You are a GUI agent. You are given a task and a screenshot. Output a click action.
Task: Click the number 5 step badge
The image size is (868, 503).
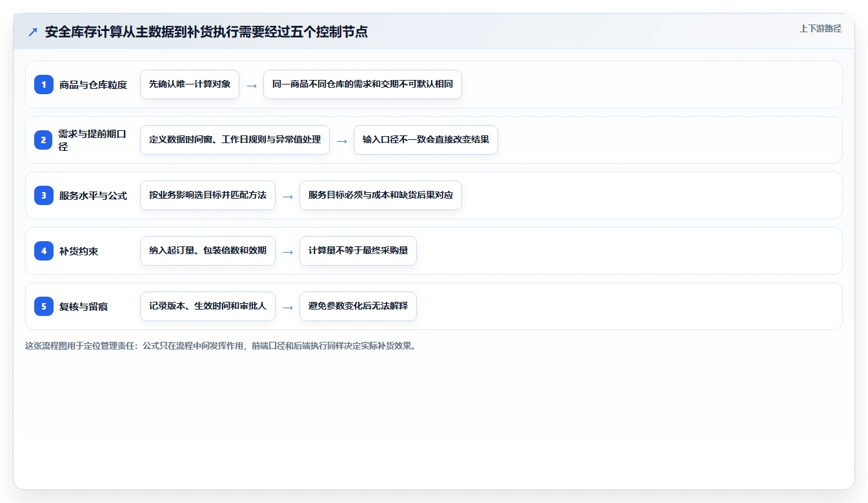click(44, 306)
